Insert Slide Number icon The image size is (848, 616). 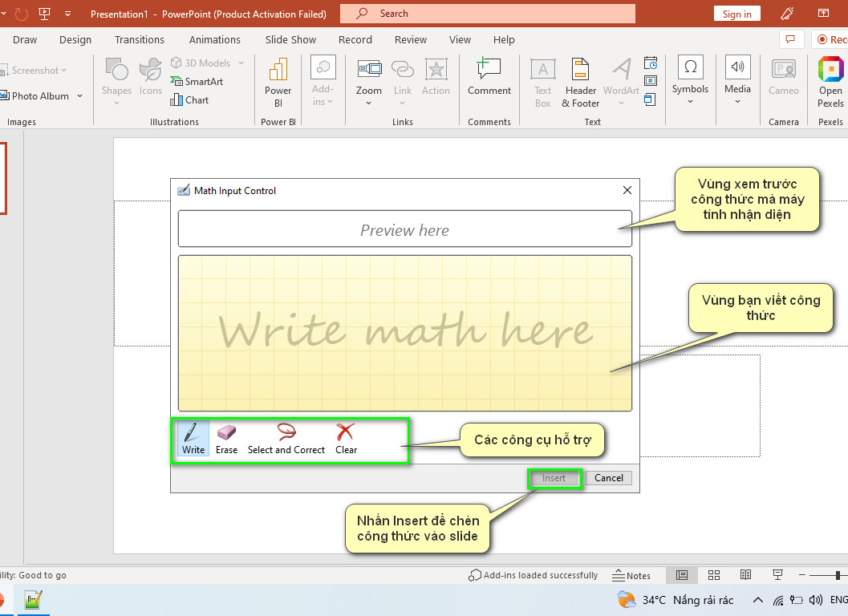(651, 80)
